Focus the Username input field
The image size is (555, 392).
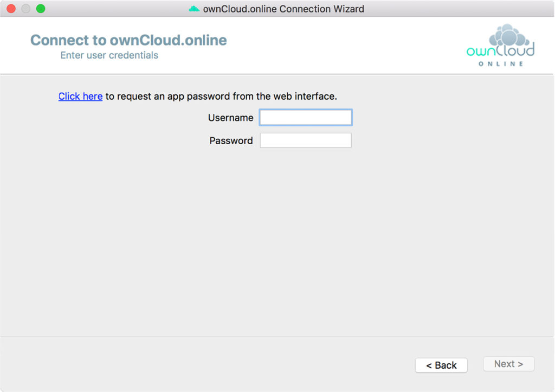point(305,117)
